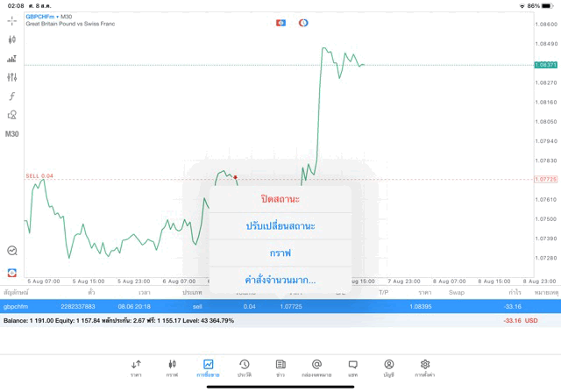This screenshot has height=392, width=561.
Task: Open the แชท (chat) tab
Action: pos(352,367)
